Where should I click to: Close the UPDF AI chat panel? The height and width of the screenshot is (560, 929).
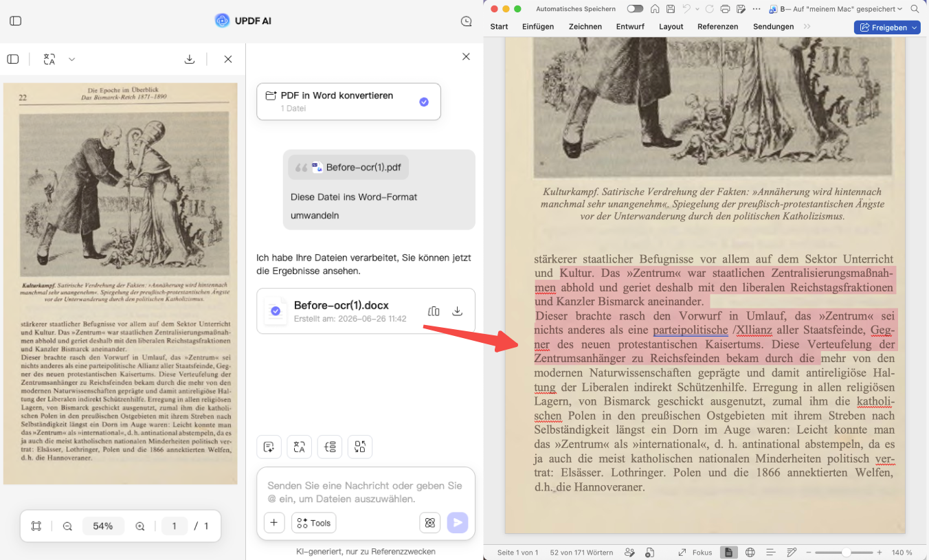pyautogui.click(x=466, y=56)
